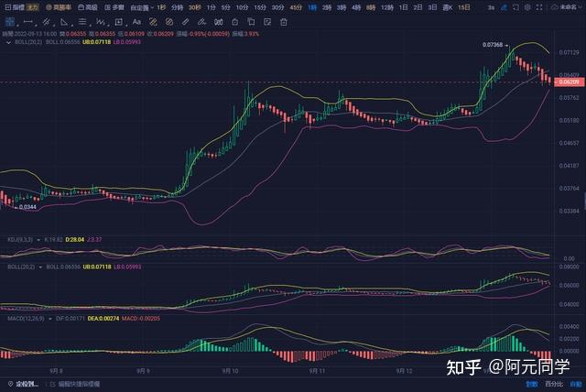Select the Aa text annotation tool
Screen dimensions: 586x392
tap(136, 22)
